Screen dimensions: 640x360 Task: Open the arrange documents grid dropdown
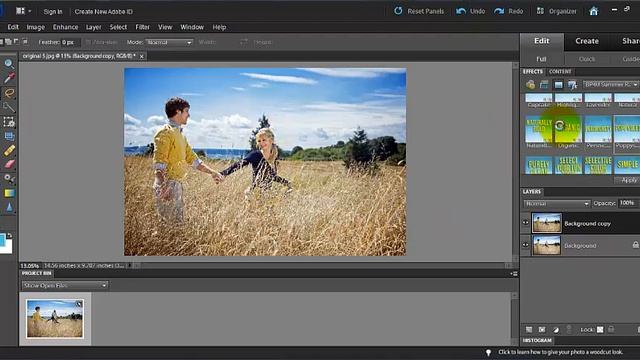(23, 11)
